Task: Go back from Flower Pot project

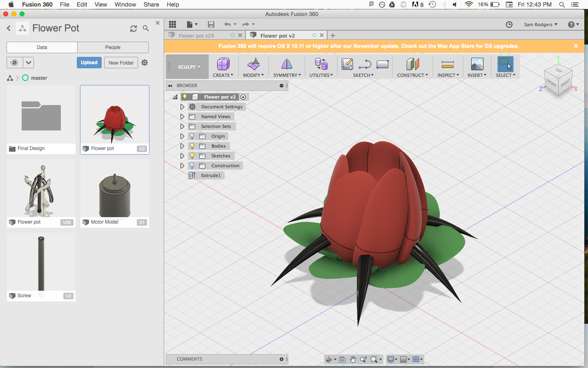Action: click(9, 28)
